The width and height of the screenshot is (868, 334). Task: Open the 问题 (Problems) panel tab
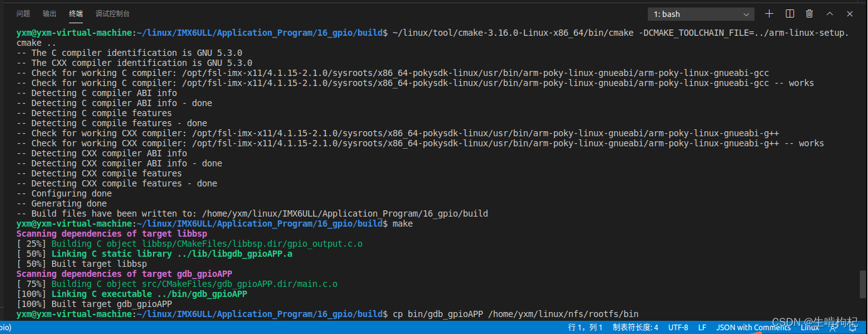23,14
